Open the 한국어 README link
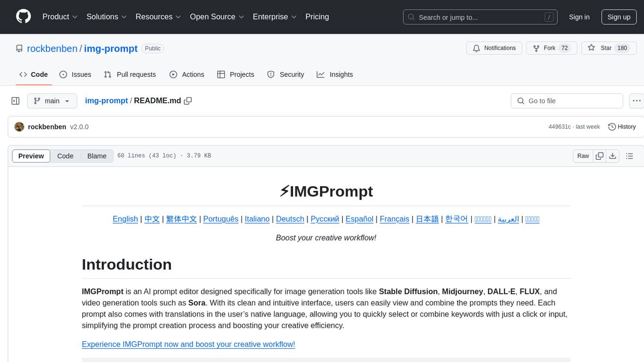The height and width of the screenshot is (362, 644). 456,219
